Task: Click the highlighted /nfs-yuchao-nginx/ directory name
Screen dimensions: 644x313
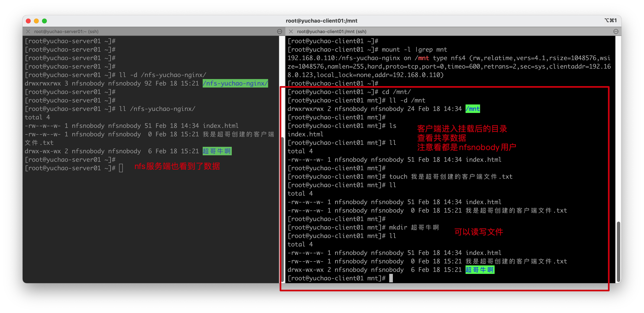Action: [x=235, y=83]
